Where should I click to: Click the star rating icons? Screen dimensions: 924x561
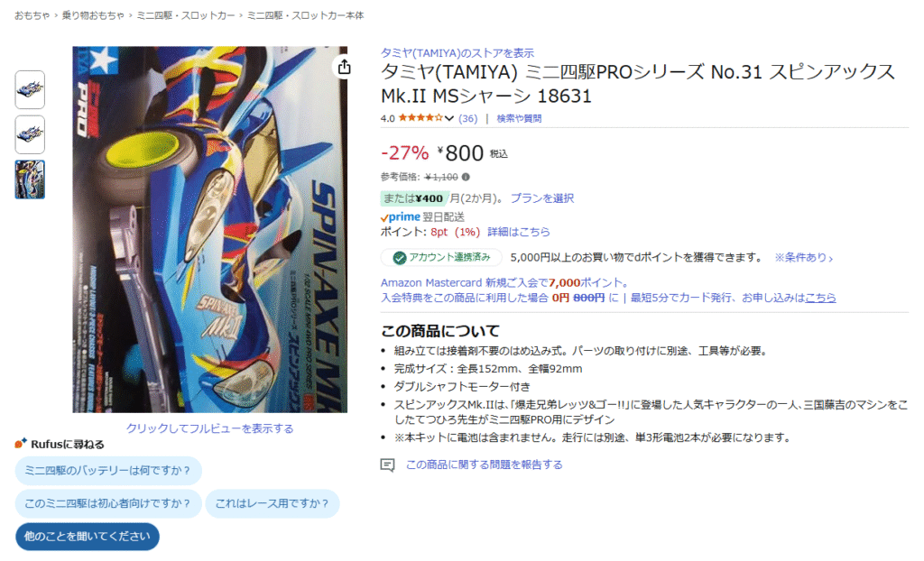pyautogui.click(x=420, y=118)
